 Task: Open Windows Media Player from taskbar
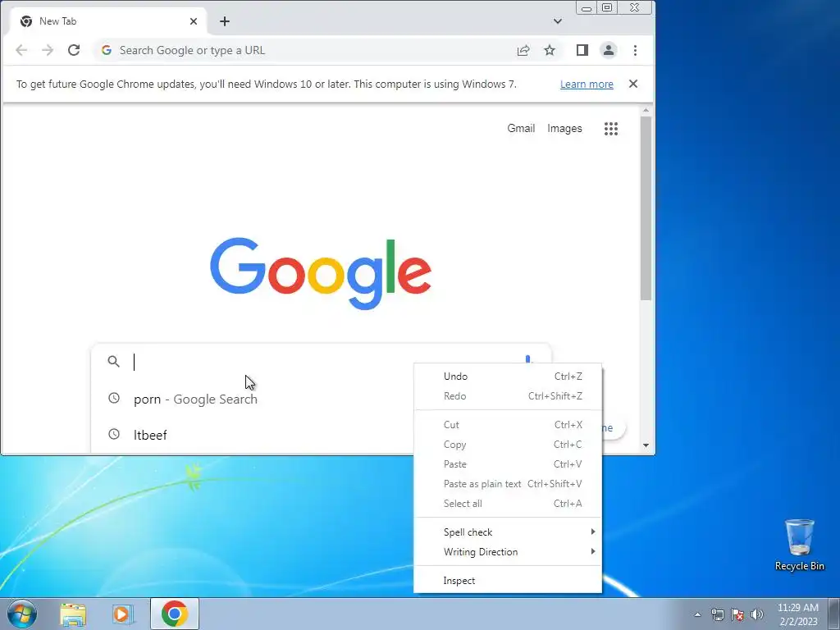click(123, 614)
